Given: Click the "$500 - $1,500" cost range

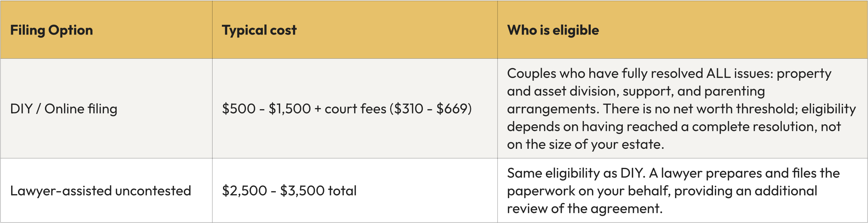Looking at the screenshot, I should pyautogui.click(x=266, y=109).
